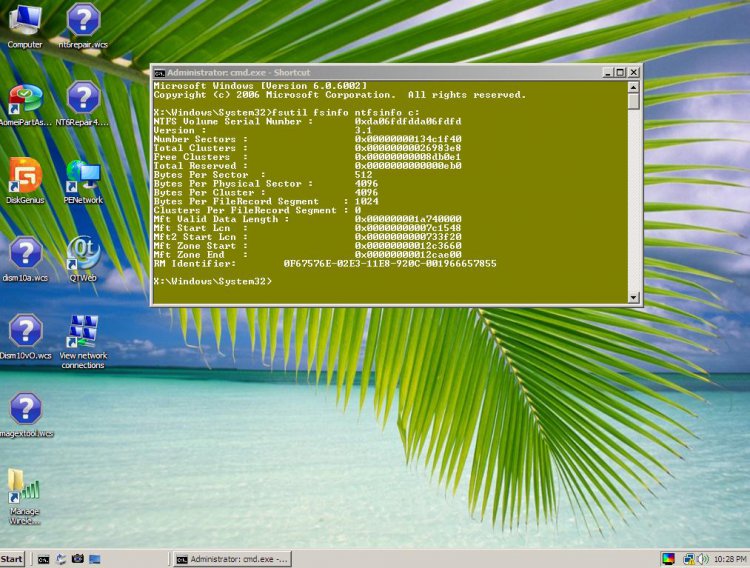Image resolution: width=750 pixels, height=568 pixels.
Task: Open cmd window system menu icon
Action: 160,73
